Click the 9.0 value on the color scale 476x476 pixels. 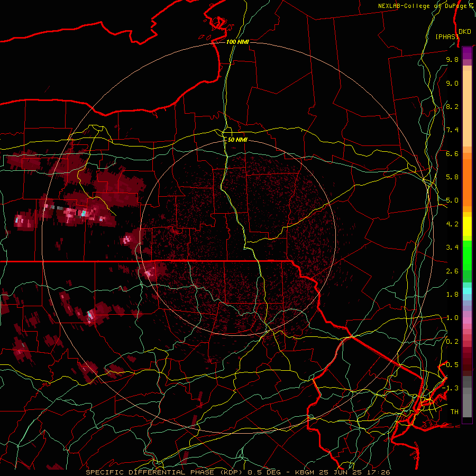(452, 83)
